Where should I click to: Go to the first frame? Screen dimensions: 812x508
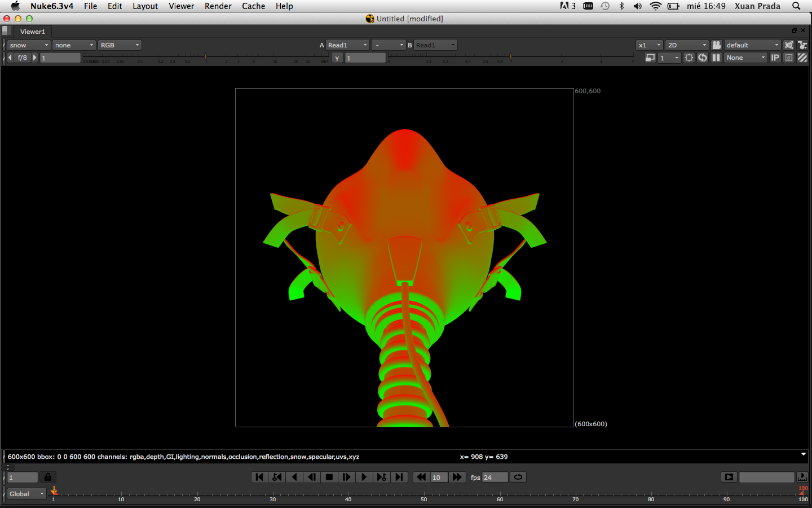(259, 477)
